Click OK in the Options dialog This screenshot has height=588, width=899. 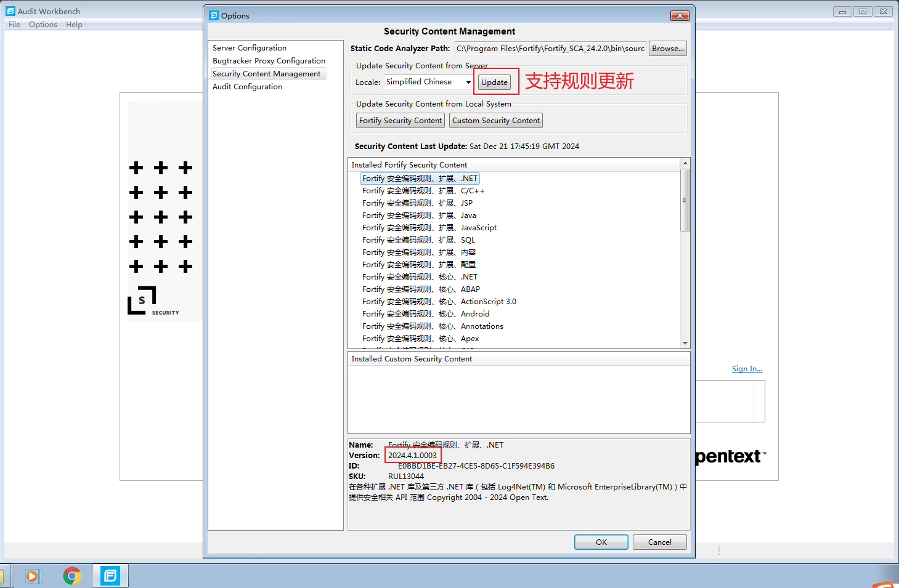point(601,542)
